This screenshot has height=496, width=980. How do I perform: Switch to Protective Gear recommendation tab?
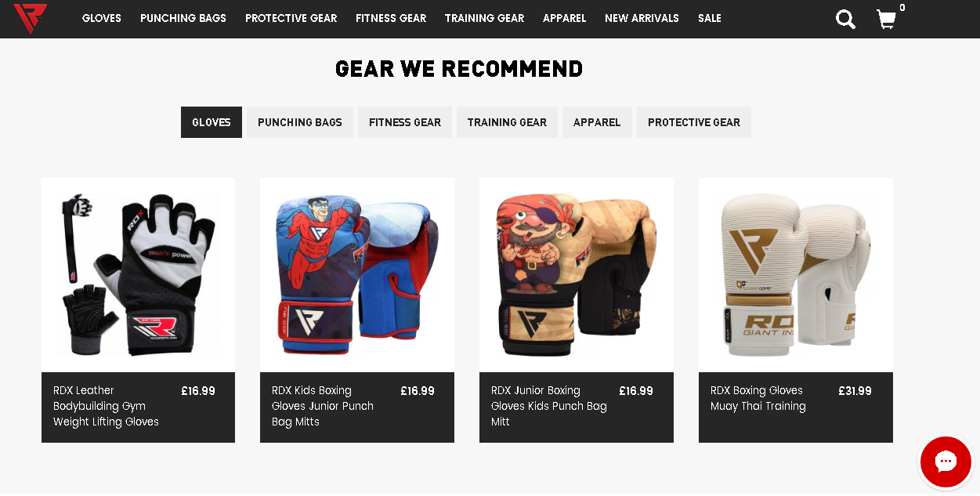click(694, 122)
